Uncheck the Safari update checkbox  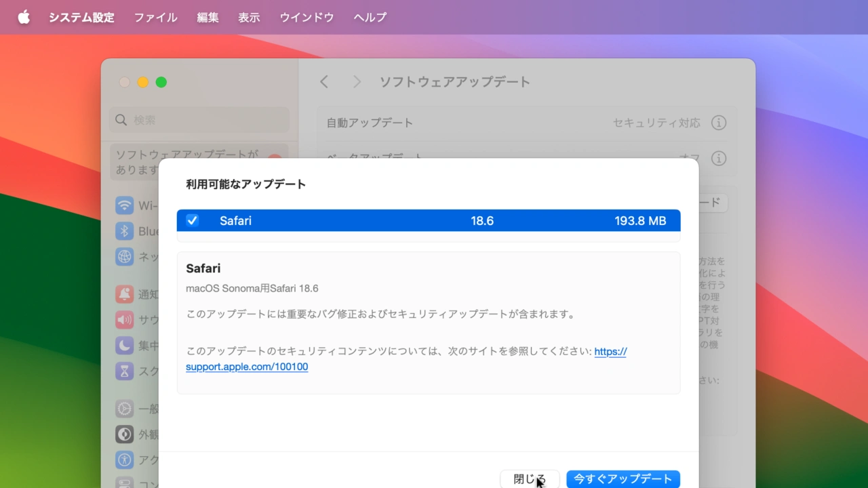(193, 220)
